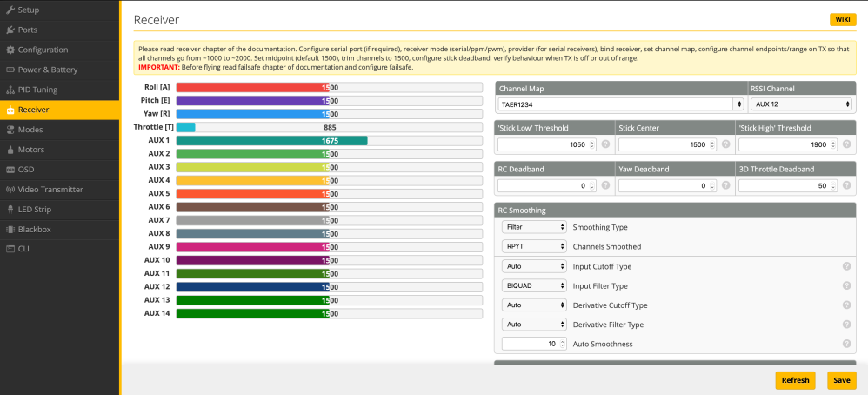
Task: Click the wrench icon beside Setup
Action: pyautogui.click(x=10, y=10)
